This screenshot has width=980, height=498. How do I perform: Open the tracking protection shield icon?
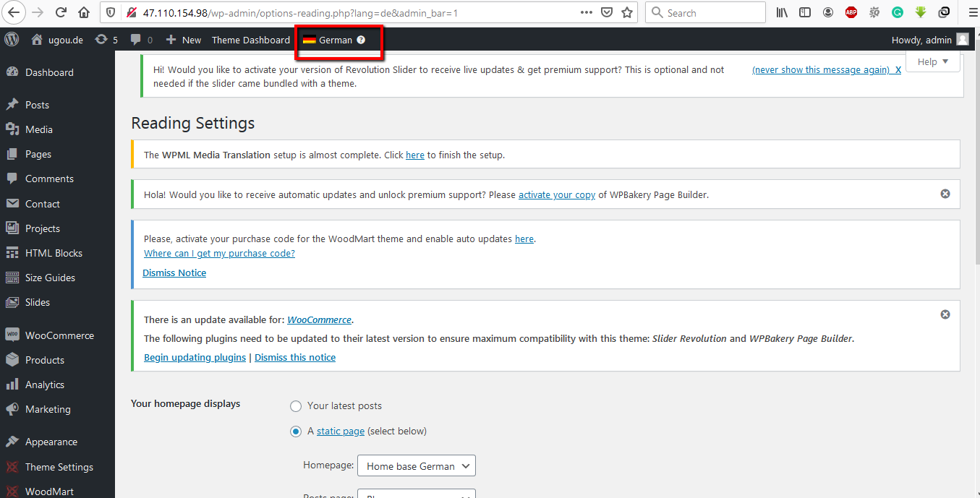(x=110, y=12)
